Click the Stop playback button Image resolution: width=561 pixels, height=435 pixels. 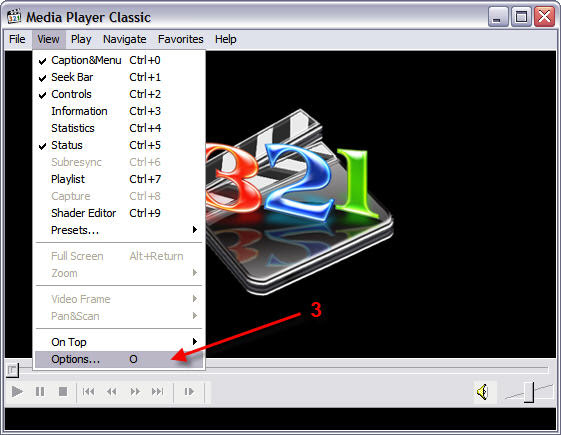(x=63, y=392)
